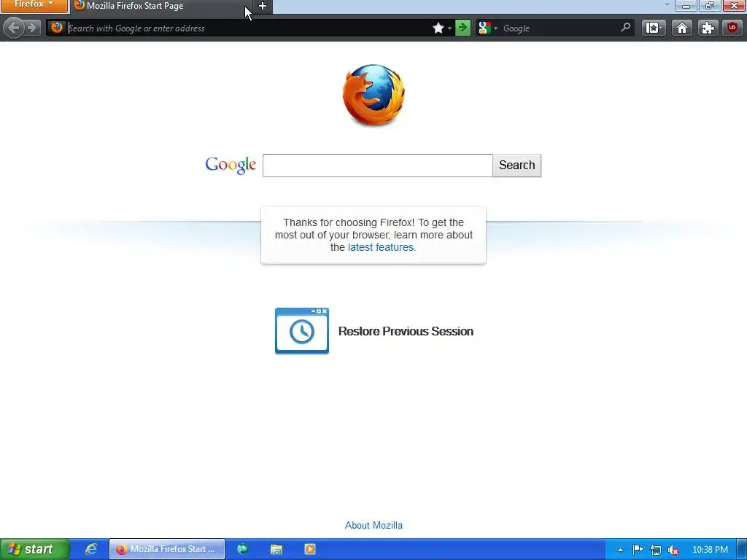Viewport: 747px width, 560px height.
Task: Open the Bookmarks menu button
Action: tap(654, 28)
